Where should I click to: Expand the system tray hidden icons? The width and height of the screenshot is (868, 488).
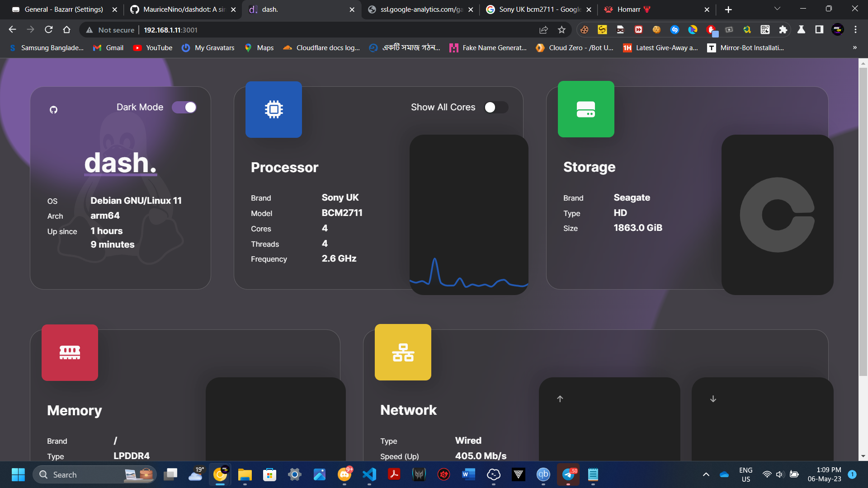point(706,474)
